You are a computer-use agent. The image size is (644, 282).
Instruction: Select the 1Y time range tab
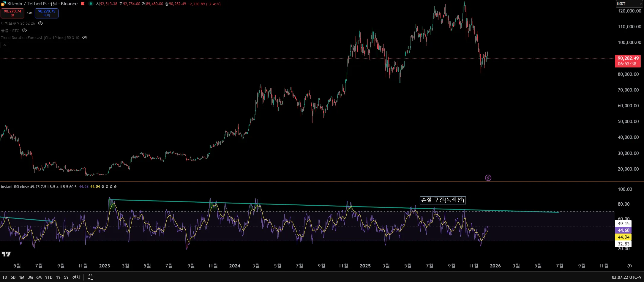click(58, 277)
